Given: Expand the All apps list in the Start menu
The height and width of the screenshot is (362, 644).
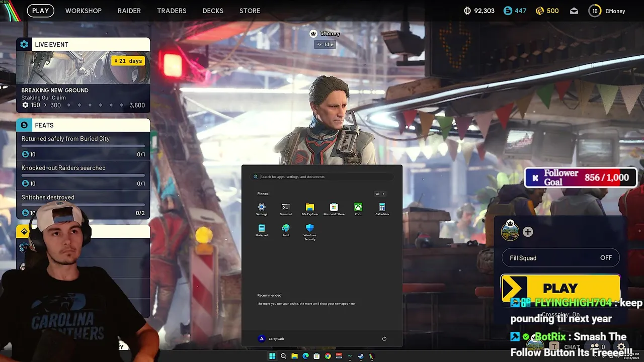Looking at the screenshot, I should (380, 194).
